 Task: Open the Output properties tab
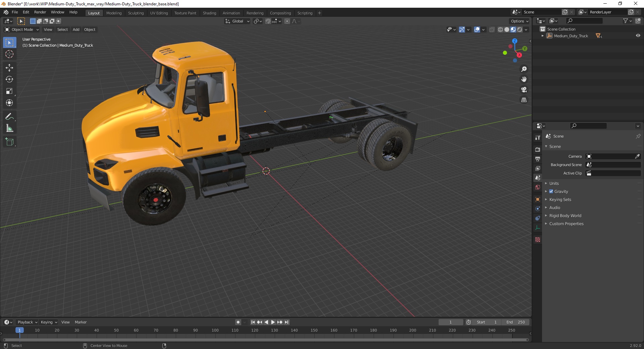point(538,159)
